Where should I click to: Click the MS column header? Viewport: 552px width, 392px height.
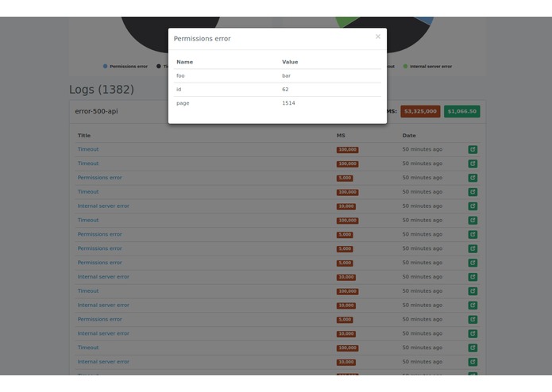tap(341, 136)
